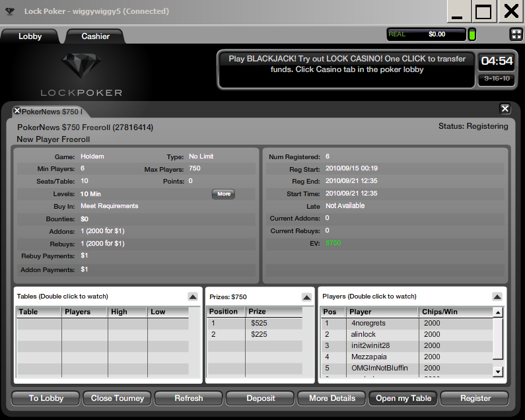Viewport: 525px width, 420px height.
Task: Sort tables by the Table column
Action: [x=39, y=312]
